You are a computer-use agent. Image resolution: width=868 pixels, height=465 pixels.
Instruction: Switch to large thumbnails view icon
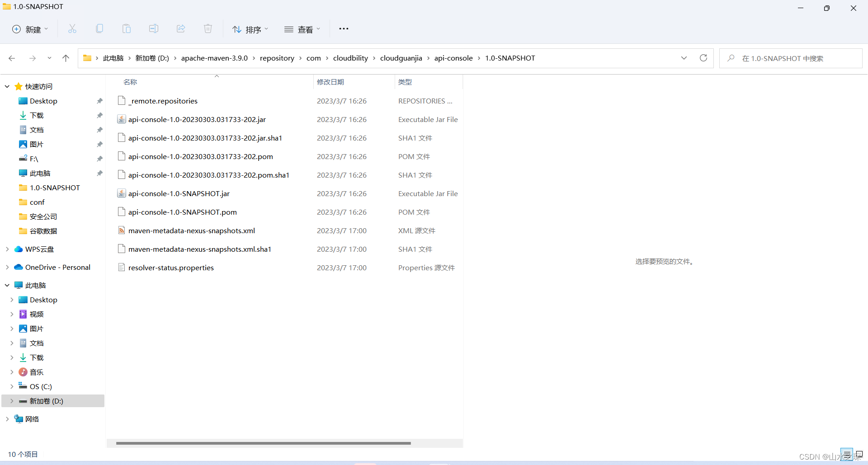[x=859, y=454]
